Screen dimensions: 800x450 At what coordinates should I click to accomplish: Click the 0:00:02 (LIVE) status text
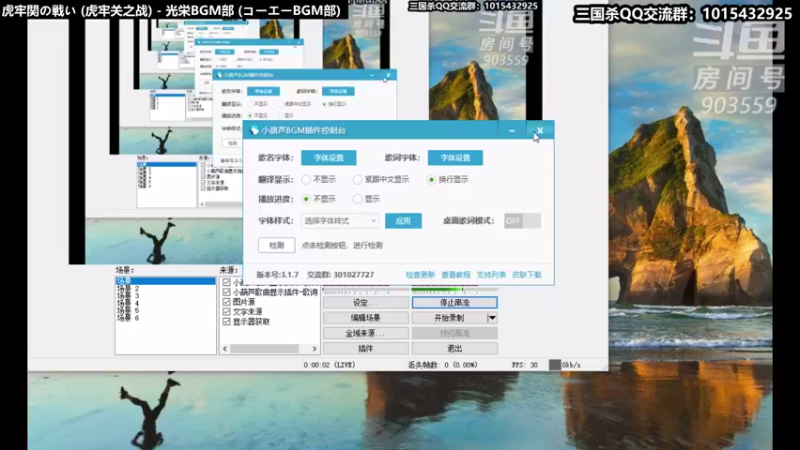tap(329, 365)
